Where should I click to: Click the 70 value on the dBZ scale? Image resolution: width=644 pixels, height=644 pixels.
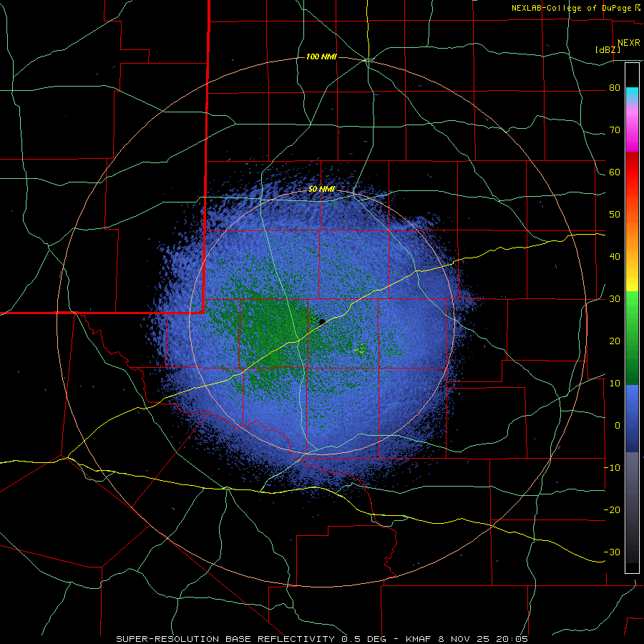(x=615, y=130)
